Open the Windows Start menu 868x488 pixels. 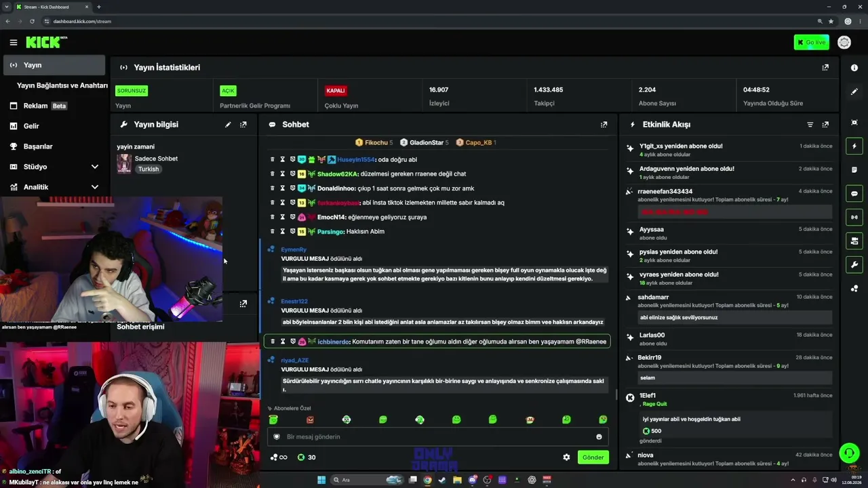click(321, 480)
